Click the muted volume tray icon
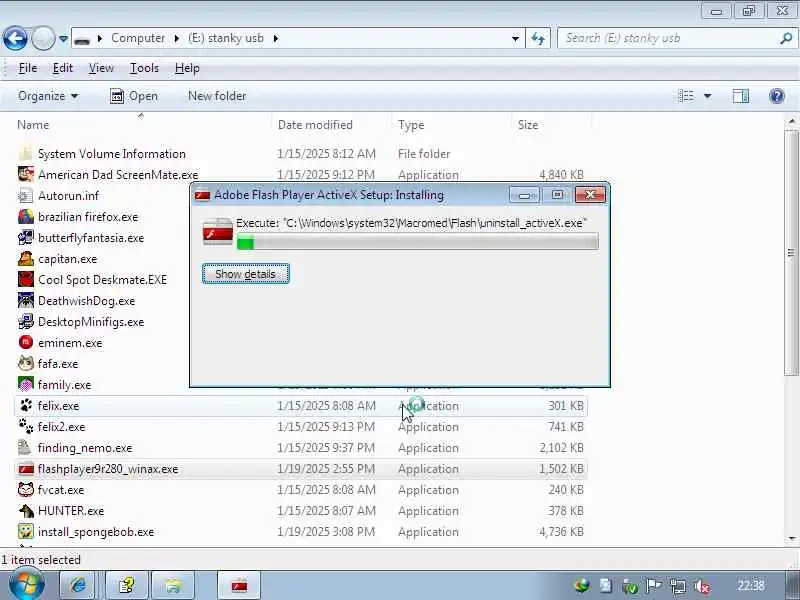This screenshot has height=600, width=800. coord(703,586)
